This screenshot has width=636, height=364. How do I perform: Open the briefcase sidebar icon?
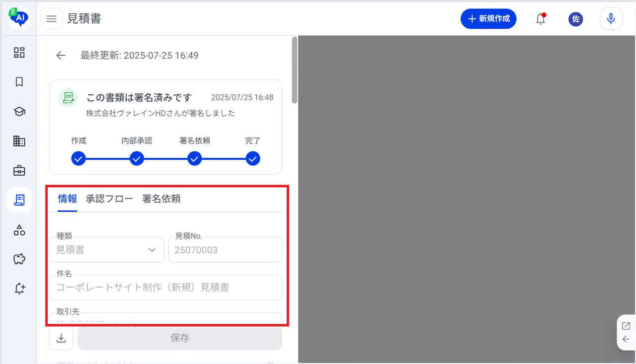[19, 171]
